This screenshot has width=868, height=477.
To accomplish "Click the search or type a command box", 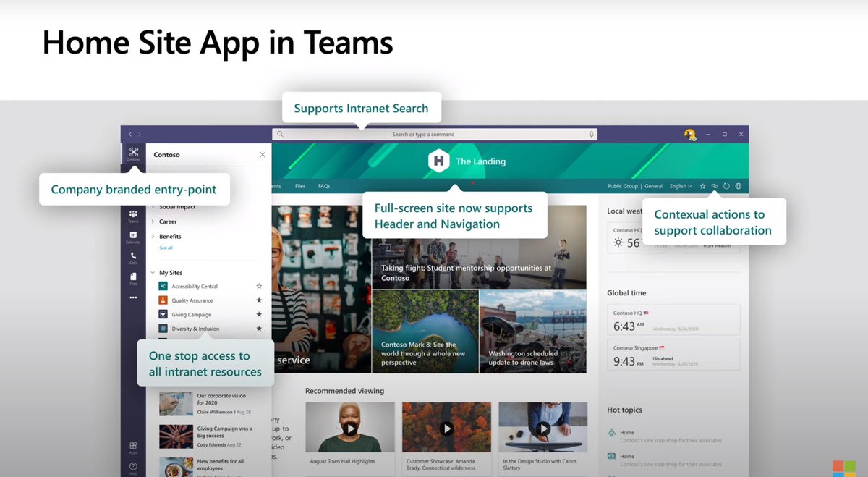I will 436,135.
